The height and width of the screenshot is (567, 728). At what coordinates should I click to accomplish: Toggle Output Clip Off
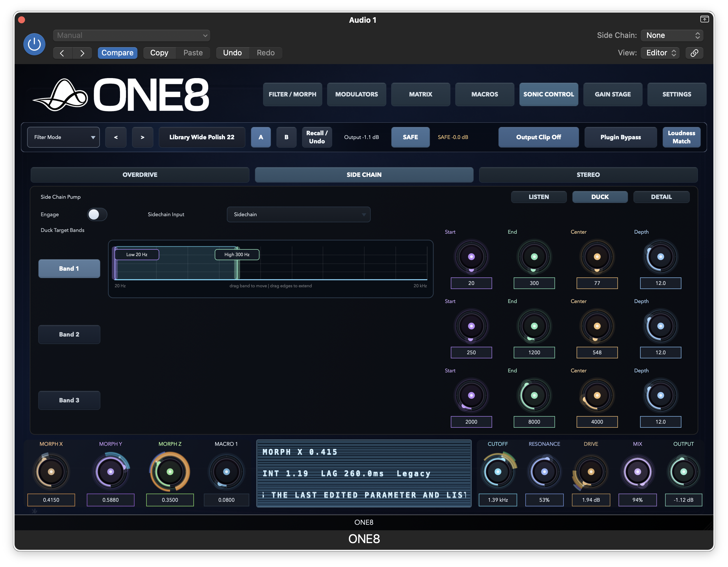click(539, 137)
